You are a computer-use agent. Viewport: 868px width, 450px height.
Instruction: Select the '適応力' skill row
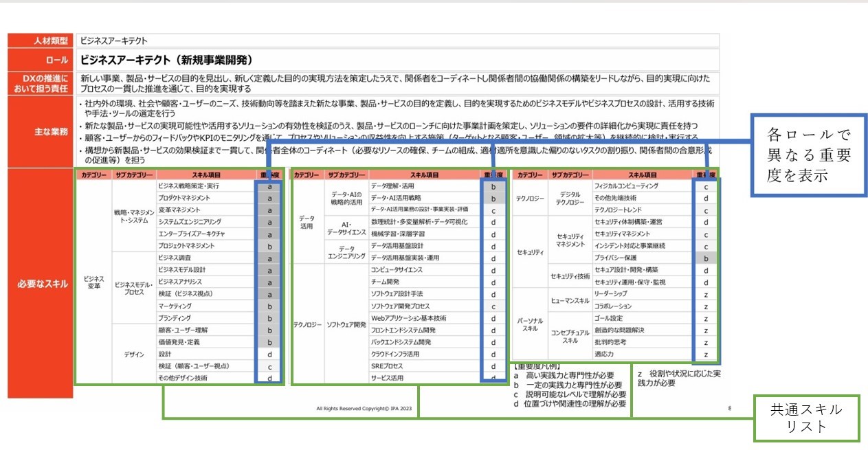pos(605,355)
